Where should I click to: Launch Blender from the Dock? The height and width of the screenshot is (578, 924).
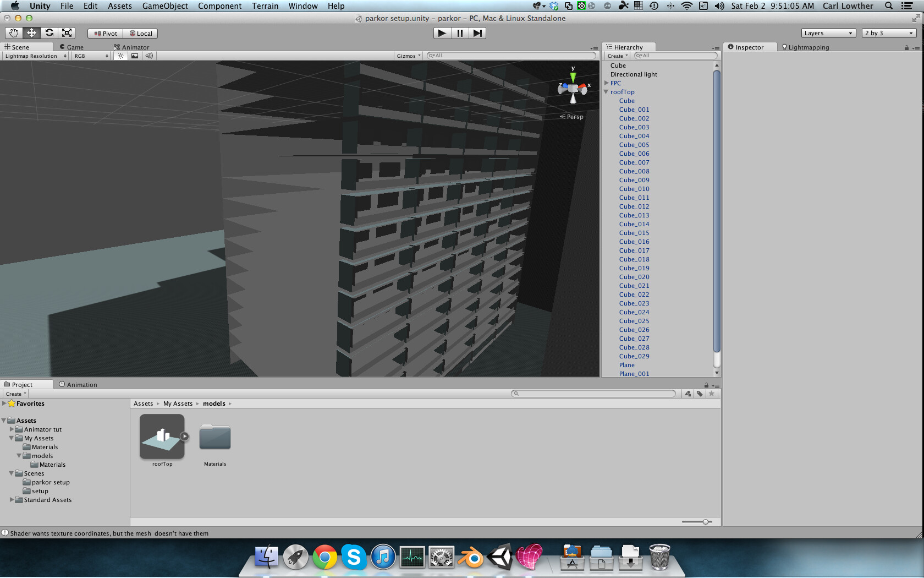470,557
